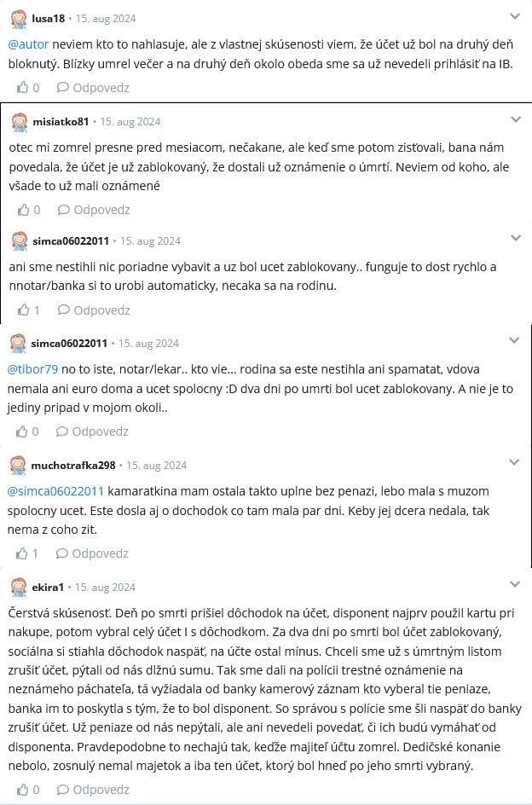The image size is (532, 805).
Task: Click the reply bubble icon under lusa18's comment
Action: click(62, 87)
